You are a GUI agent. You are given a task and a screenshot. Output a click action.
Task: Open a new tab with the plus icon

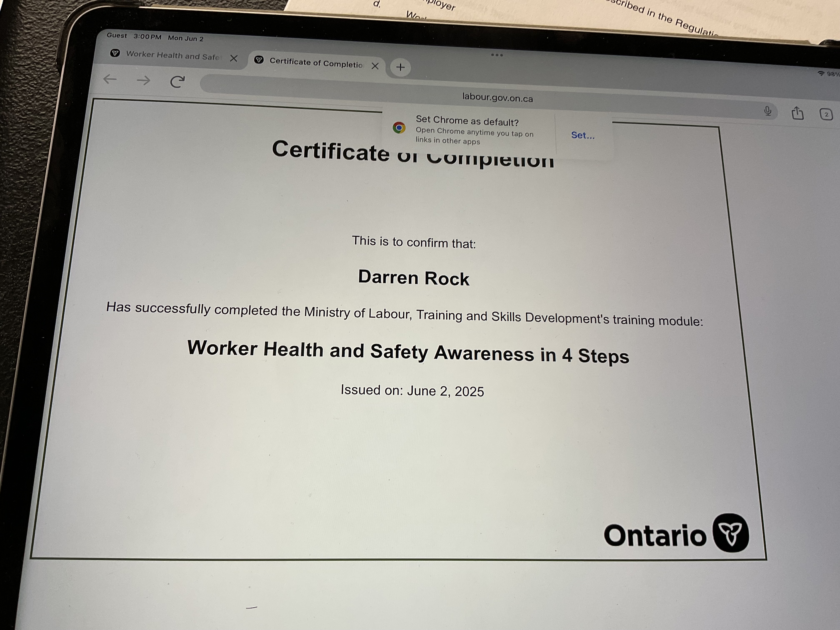click(x=401, y=67)
